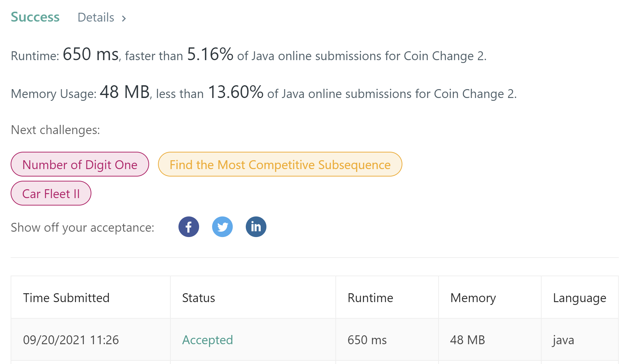Select the Memory column header
628x364 pixels.
pos(473,298)
